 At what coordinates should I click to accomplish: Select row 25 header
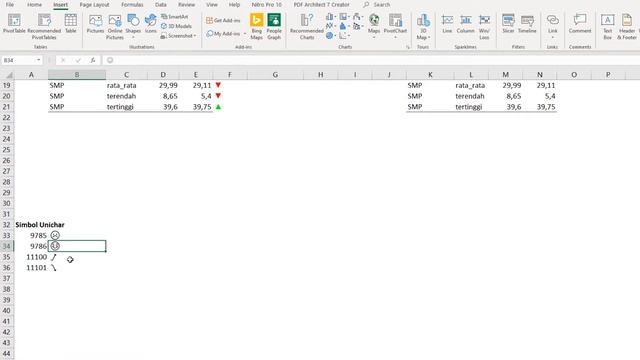(x=7, y=150)
